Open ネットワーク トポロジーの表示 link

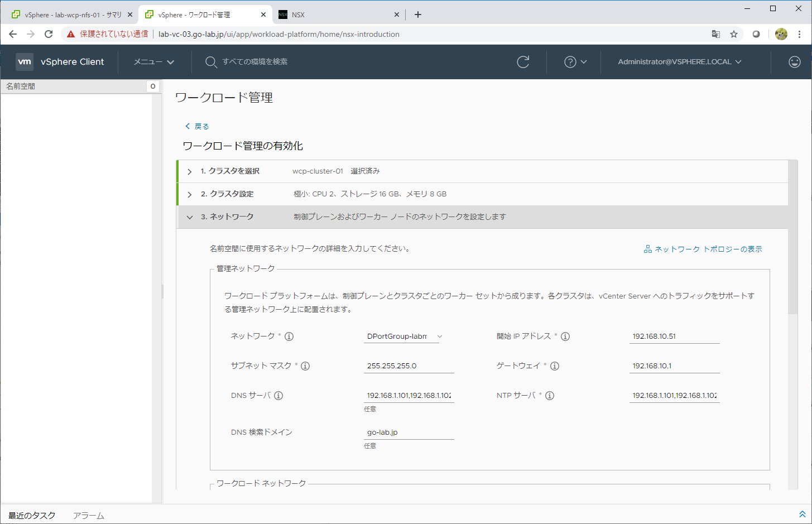point(703,249)
